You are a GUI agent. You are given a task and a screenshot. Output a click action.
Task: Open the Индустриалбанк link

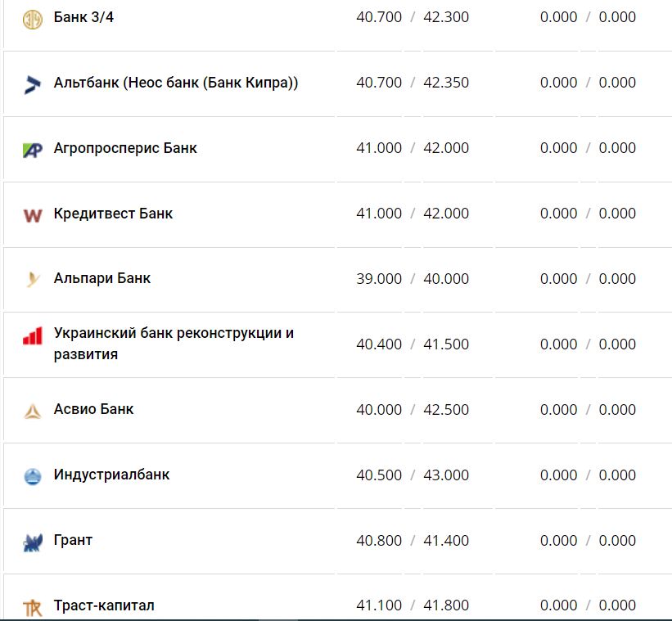click(111, 475)
